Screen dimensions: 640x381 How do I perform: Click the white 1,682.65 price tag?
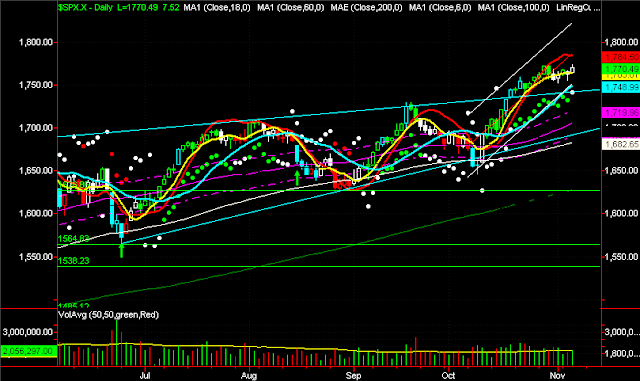click(x=621, y=144)
